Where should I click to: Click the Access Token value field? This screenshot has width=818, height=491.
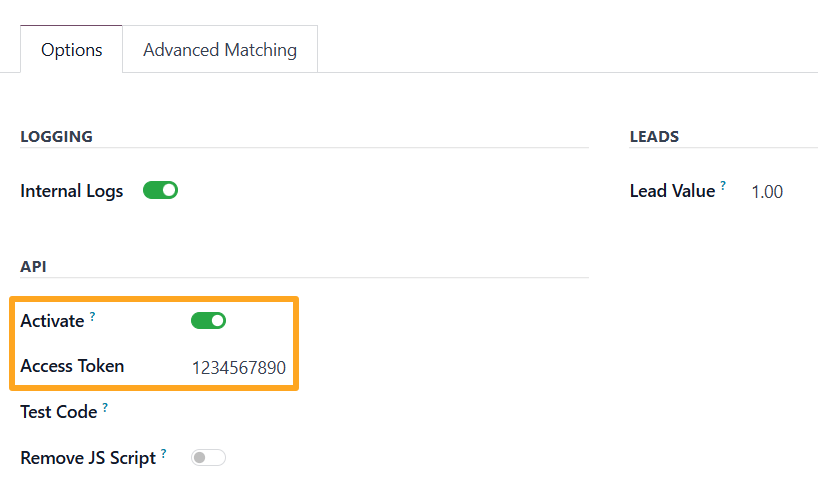click(x=238, y=368)
